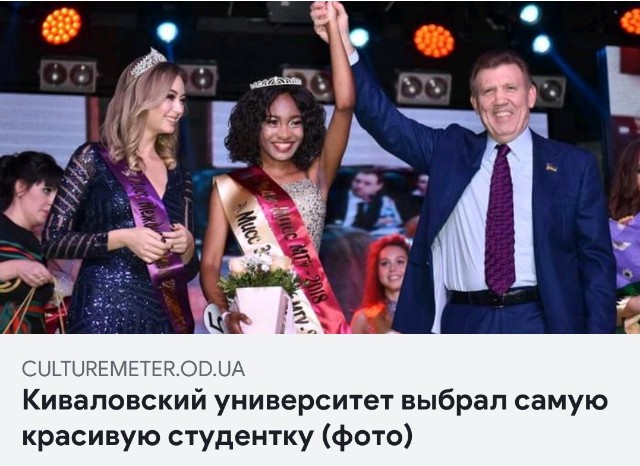Viewport: 640px width, 466px height.
Task: Click the CULTUREMETER.OD.UA source domain
Action: (133, 369)
